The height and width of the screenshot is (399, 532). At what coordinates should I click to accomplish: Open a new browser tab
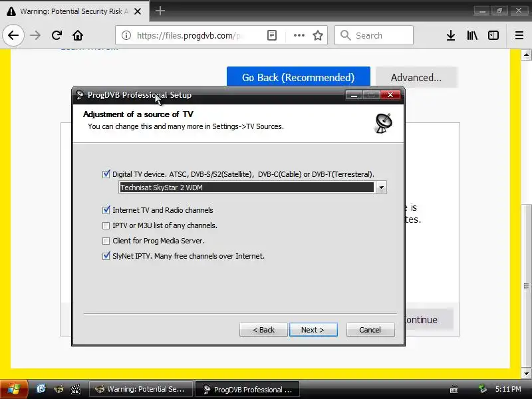point(160,11)
